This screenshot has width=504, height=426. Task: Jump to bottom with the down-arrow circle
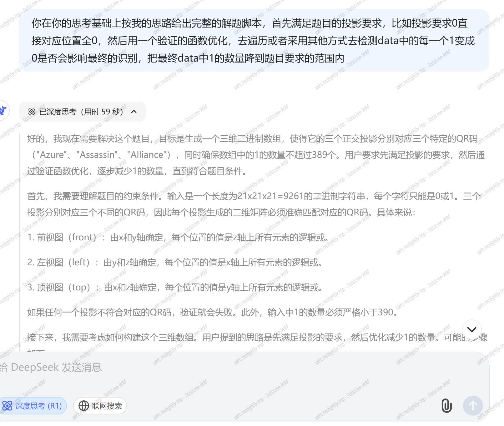(x=471, y=329)
